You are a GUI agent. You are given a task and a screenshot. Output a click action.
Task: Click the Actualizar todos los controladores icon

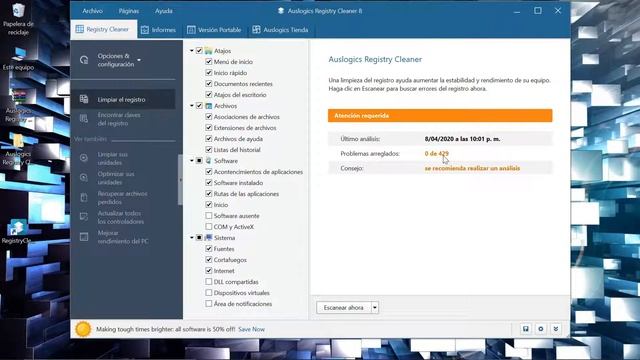(x=84, y=217)
